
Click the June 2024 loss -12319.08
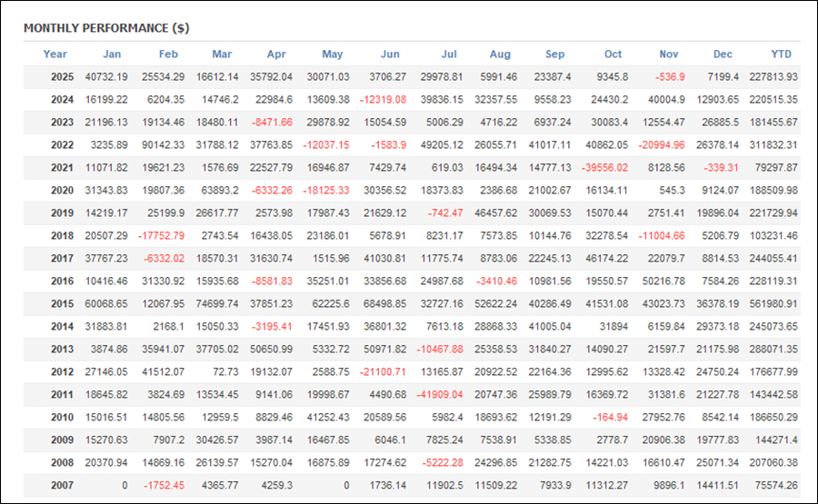point(382,100)
